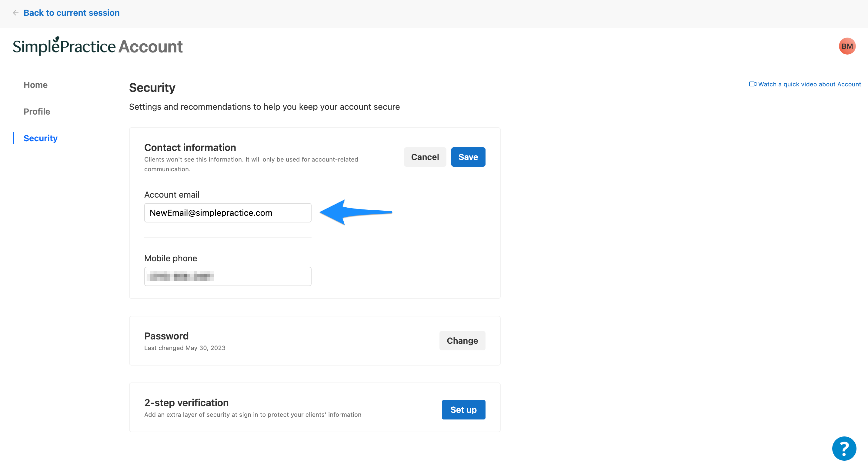The height and width of the screenshot is (471, 868).
Task: Open the Back to current session link
Action: pos(72,13)
